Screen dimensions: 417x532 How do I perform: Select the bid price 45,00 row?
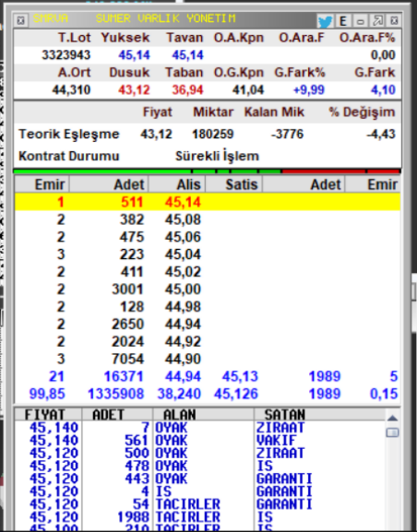[x=208, y=290]
